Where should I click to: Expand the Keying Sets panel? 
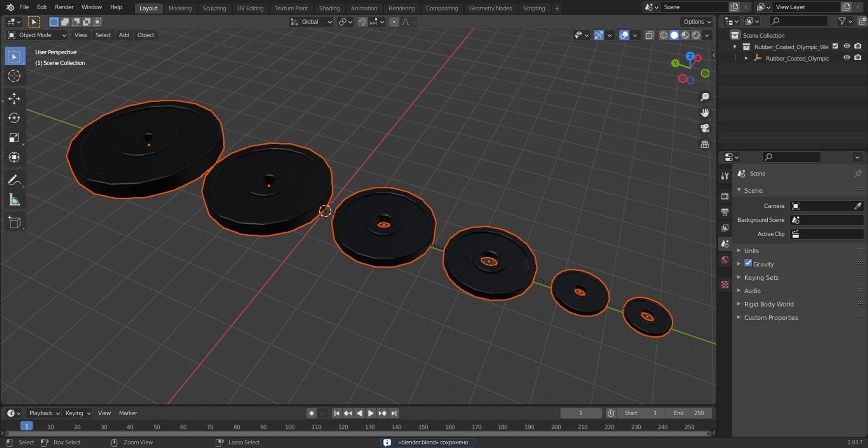[x=761, y=278]
